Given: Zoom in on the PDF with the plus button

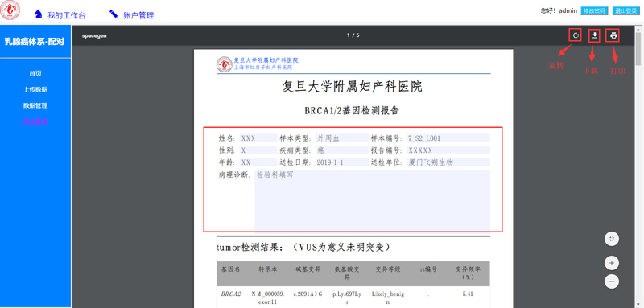Looking at the screenshot, I should click(612, 263).
